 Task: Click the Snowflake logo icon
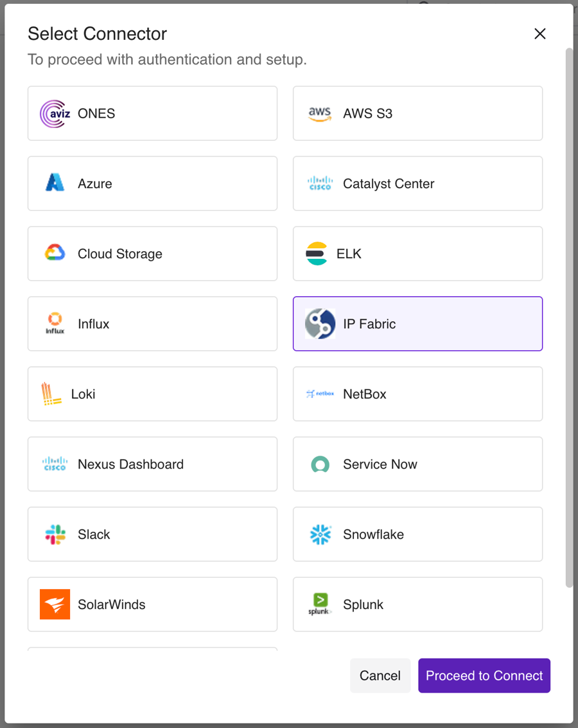pos(320,535)
